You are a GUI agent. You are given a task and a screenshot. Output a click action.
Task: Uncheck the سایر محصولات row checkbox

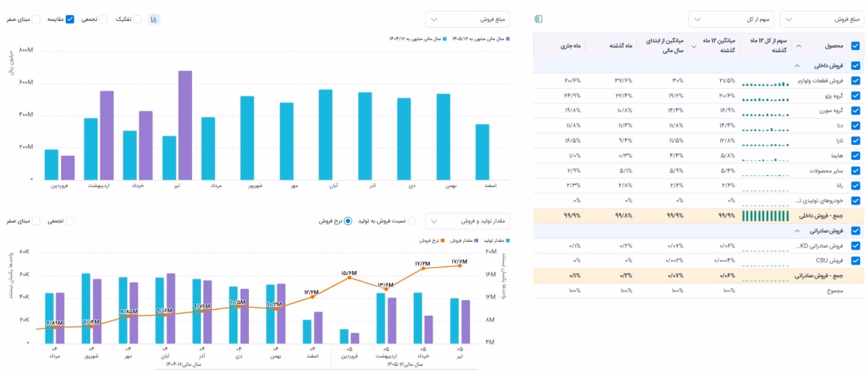click(855, 171)
